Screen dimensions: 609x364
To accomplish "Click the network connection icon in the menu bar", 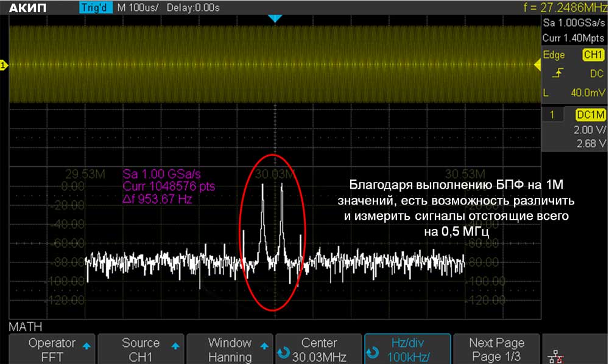I will click(554, 355).
